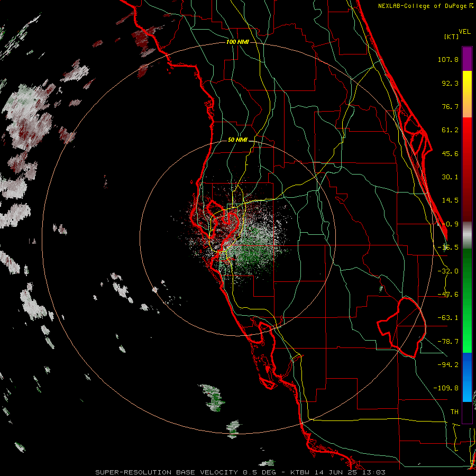Select the 76.7 legend value
Image resolution: width=476 pixels, height=476 pixels.
tap(450, 106)
